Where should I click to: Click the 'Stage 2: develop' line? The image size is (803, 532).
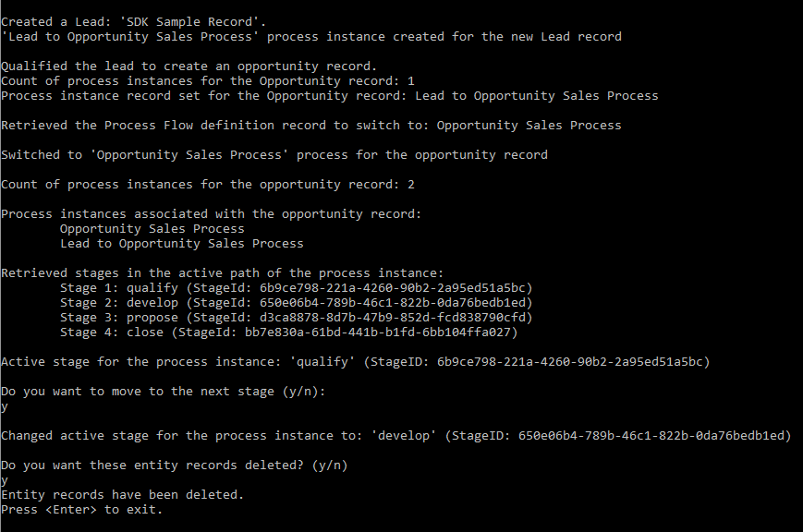[296, 302]
